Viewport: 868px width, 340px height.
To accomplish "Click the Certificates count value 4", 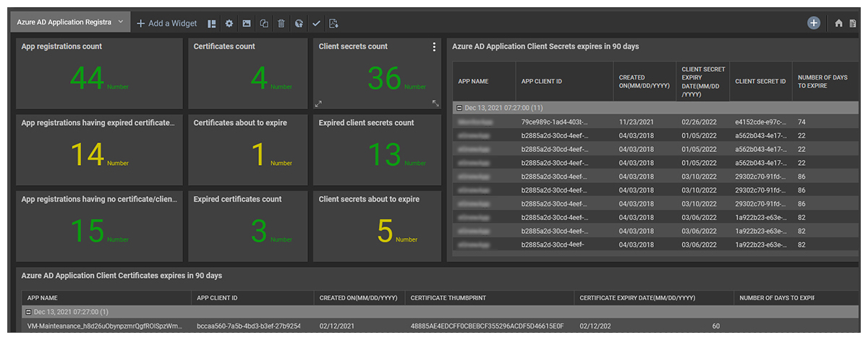I will (x=259, y=78).
